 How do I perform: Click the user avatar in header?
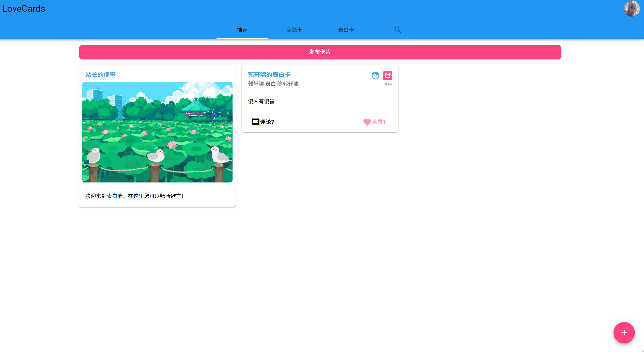pyautogui.click(x=631, y=9)
